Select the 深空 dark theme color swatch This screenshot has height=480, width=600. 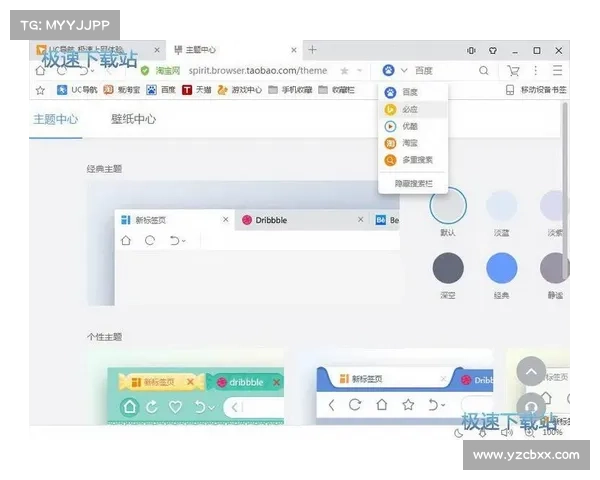coord(448,268)
